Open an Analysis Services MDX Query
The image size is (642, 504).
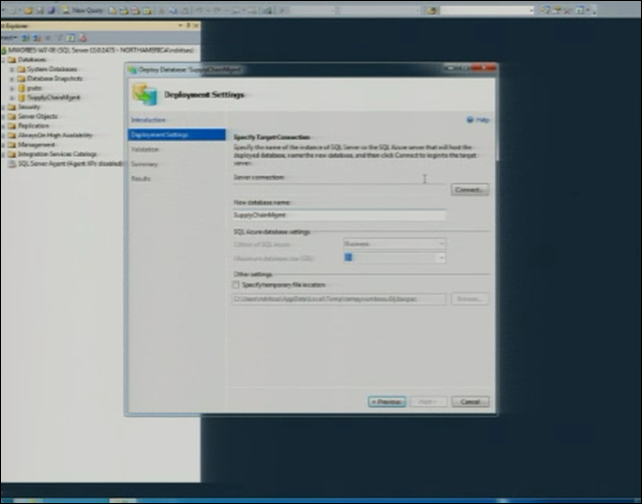click(124, 11)
